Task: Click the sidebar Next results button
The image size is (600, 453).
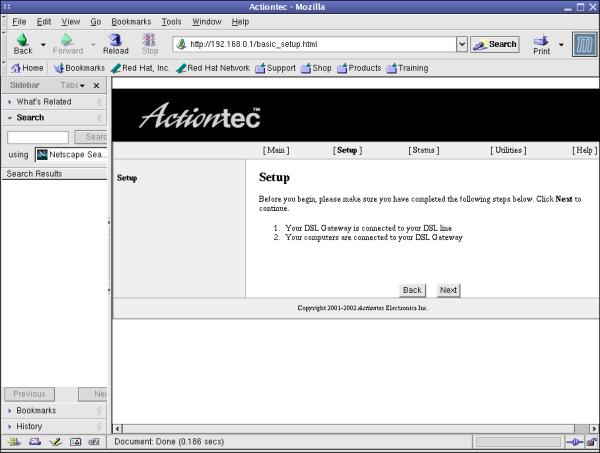Action: 93,394
